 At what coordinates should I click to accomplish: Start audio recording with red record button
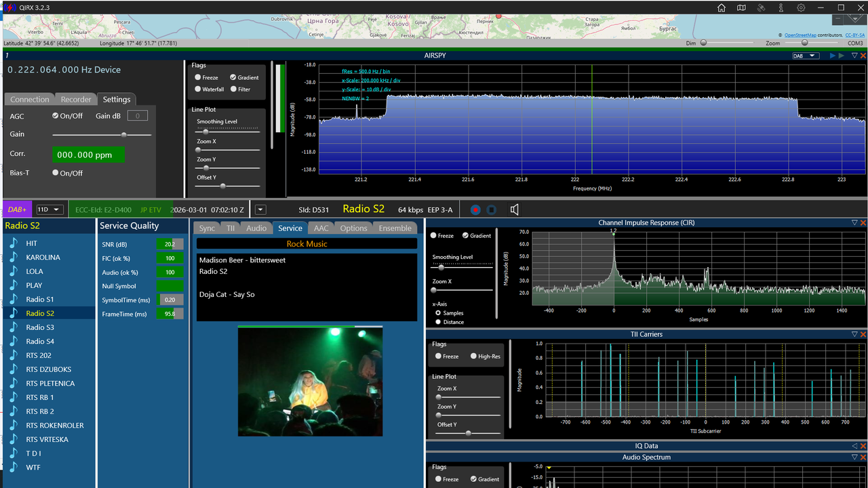pyautogui.click(x=475, y=209)
